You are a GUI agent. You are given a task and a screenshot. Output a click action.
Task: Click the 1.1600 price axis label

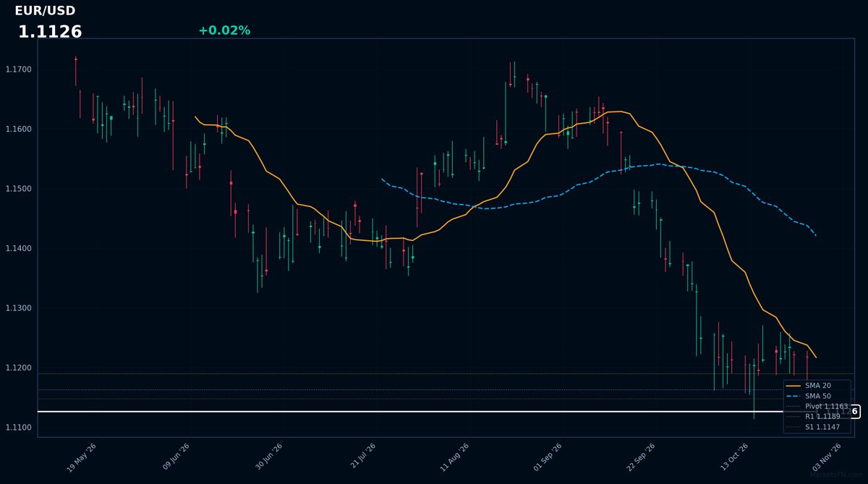coord(18,130)
